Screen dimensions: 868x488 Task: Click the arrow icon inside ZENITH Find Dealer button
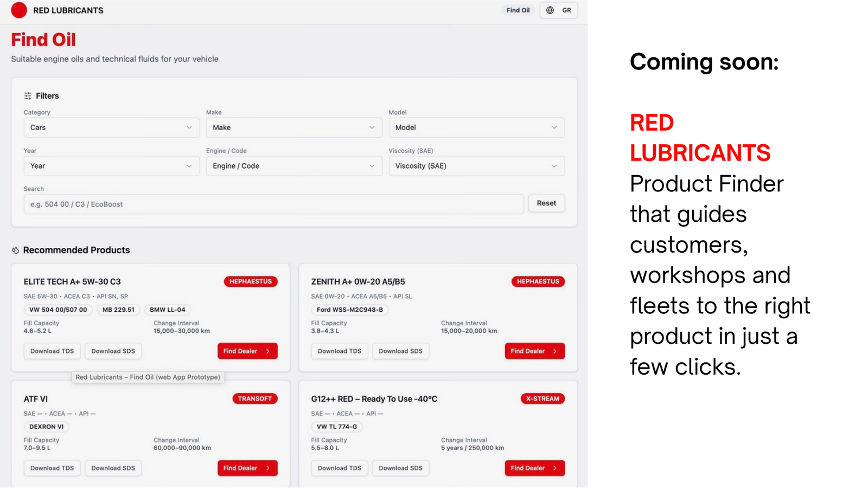[x=555, y=351]
